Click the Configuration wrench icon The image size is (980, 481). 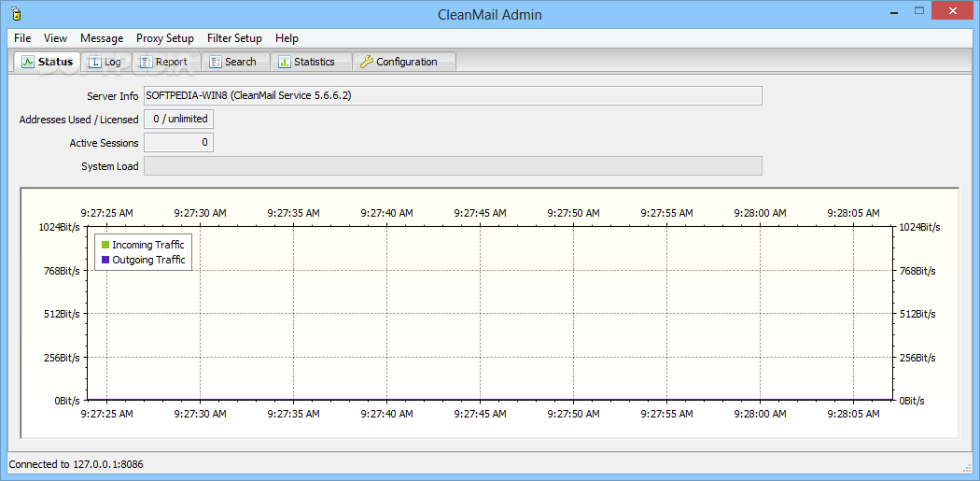(367, 62)
